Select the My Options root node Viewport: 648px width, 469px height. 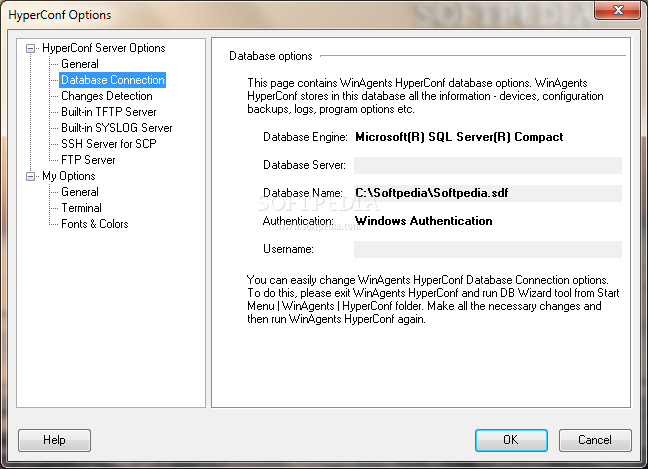pyautogui.click(x=69, y=176)
